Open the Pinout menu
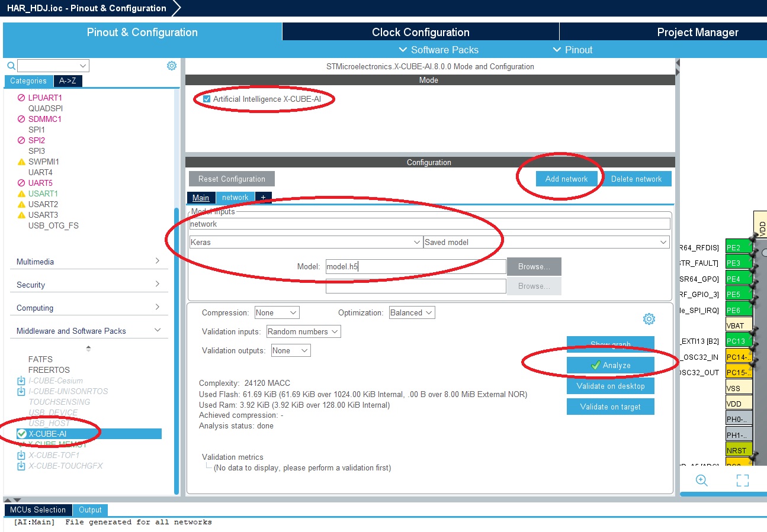This screenshot has height=532, width=767. pyautogui.click(x=572, y=50)
